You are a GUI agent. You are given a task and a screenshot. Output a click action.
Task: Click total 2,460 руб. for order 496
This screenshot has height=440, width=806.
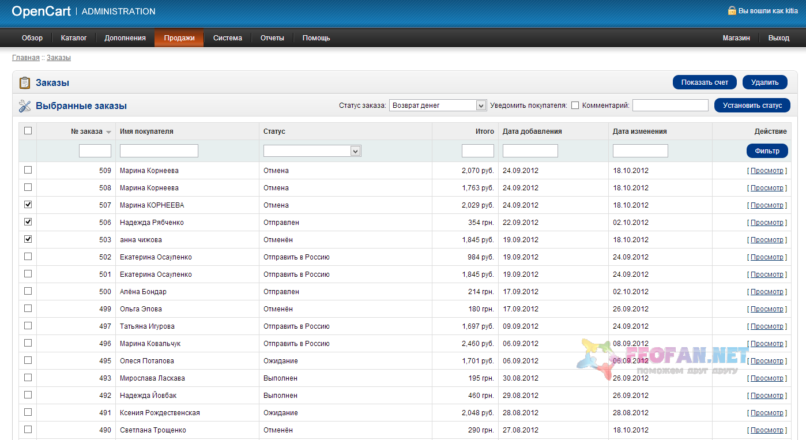(x=478, y=343)
